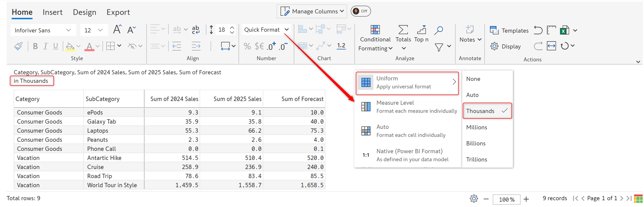The height and width of the screenshot is (207, 644).
Task: Open the search magnifier tool
Action: point(439,30)
